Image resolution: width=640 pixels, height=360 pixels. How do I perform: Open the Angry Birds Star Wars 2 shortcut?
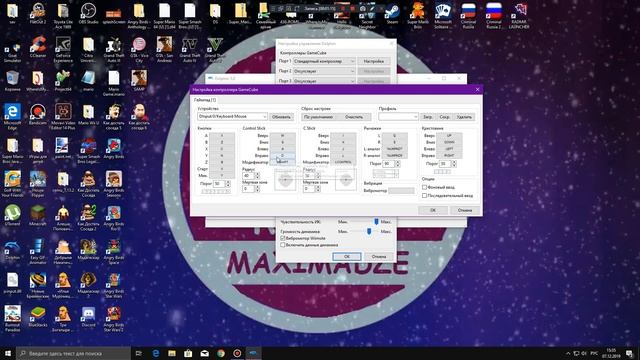click(113, 319)
